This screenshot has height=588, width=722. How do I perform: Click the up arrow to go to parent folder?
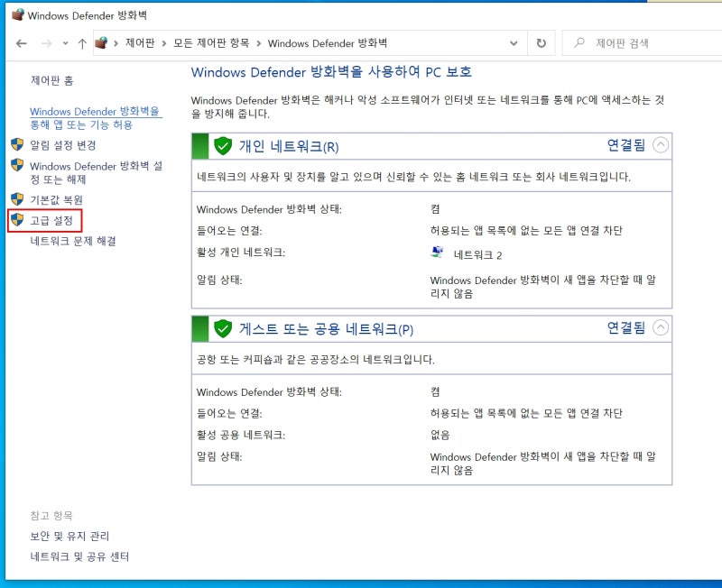84,42
